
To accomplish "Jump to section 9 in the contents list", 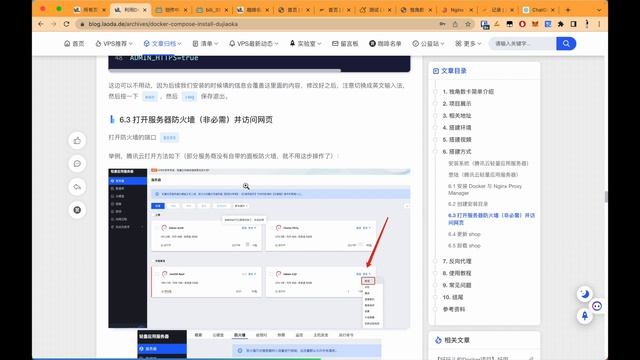I will (457, 285).
